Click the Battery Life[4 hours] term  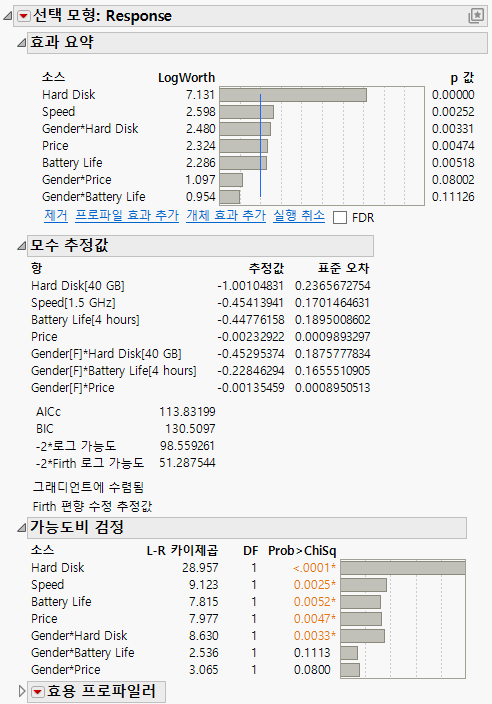point(85,320)
